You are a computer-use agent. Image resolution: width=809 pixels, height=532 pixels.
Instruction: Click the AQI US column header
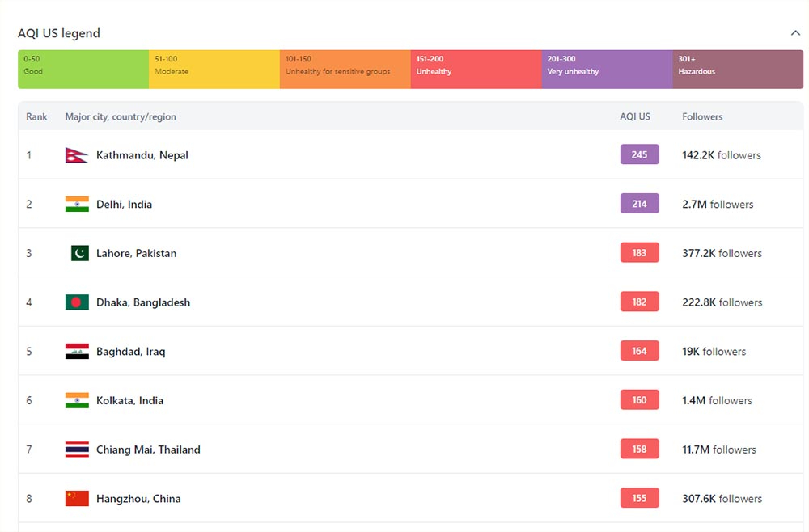tap(635, 116)
